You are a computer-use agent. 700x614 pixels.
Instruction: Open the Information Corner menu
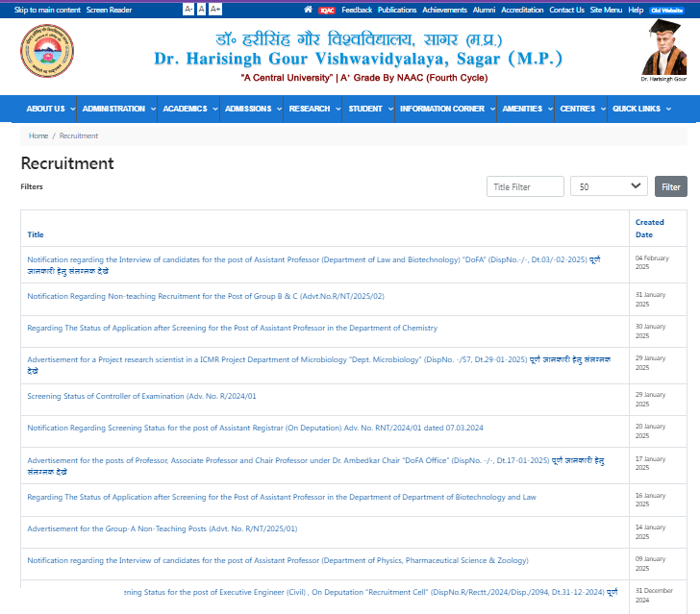coord(446,110)
